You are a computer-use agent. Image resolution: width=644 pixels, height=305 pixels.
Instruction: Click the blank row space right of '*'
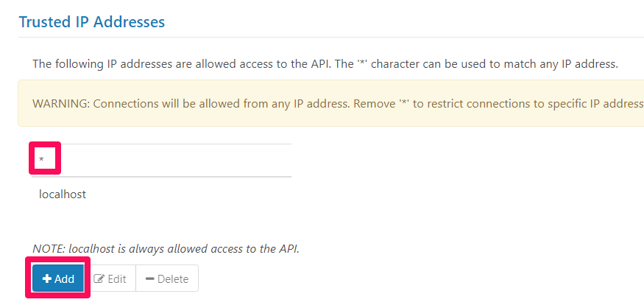pos(177,160)
